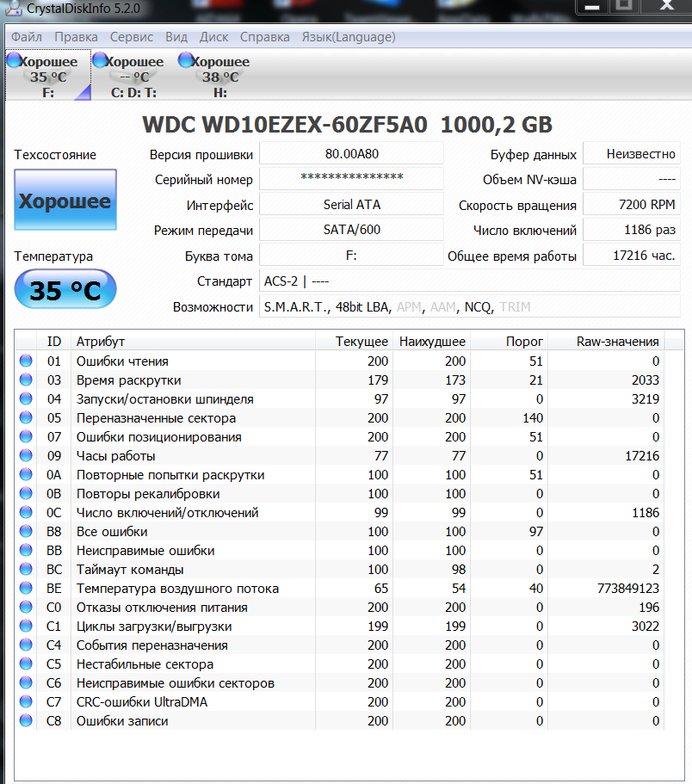The width and height of the screenshot is (692, 784).
Task: Click the Raw-значения column header
Action: (607, 342)
